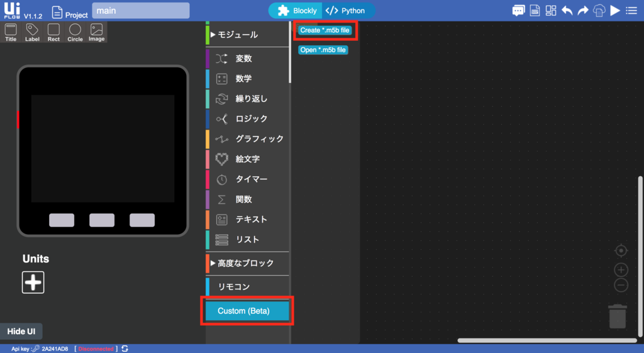Screen dimensions: 644x353
Task: Switch to the Blockly tab
Action: (297, 11)
